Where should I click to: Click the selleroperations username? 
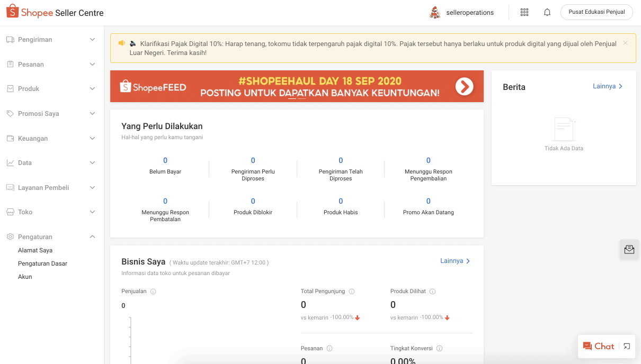(x=470, y=13)
